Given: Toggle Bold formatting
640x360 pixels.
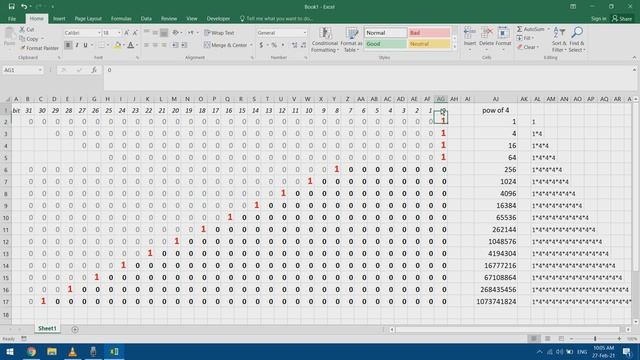Looking at the screenshot, I should pyautogui.click(x=68, y=45).
